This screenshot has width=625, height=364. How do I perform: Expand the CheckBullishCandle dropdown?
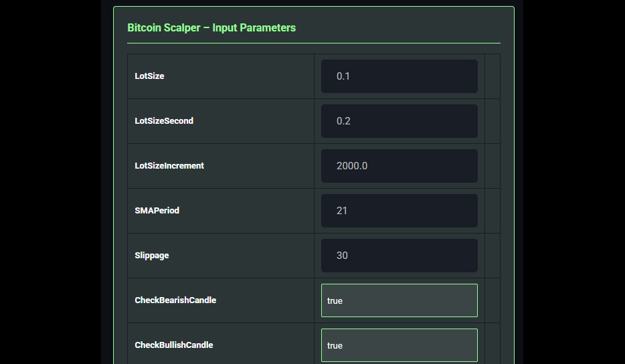point(399,345)
